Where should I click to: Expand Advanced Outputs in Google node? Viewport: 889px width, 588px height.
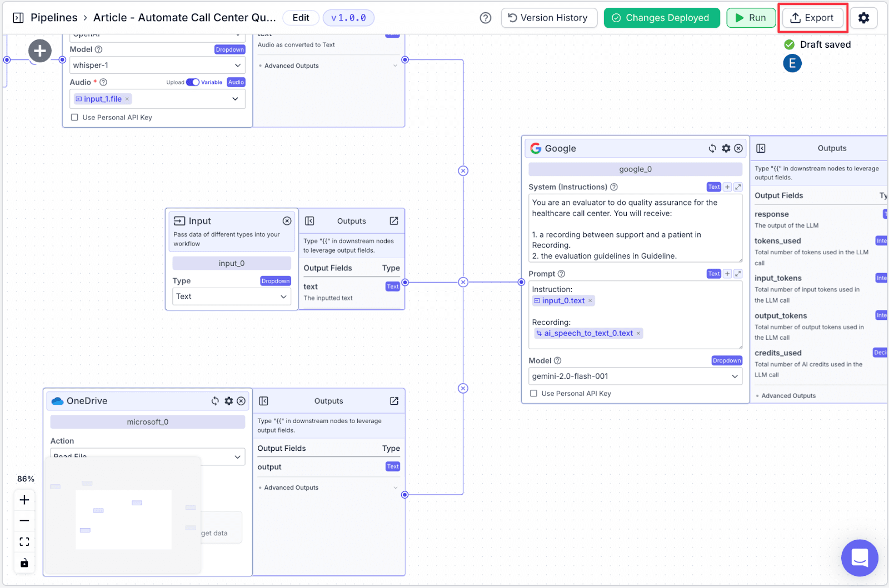click(788, 396)
